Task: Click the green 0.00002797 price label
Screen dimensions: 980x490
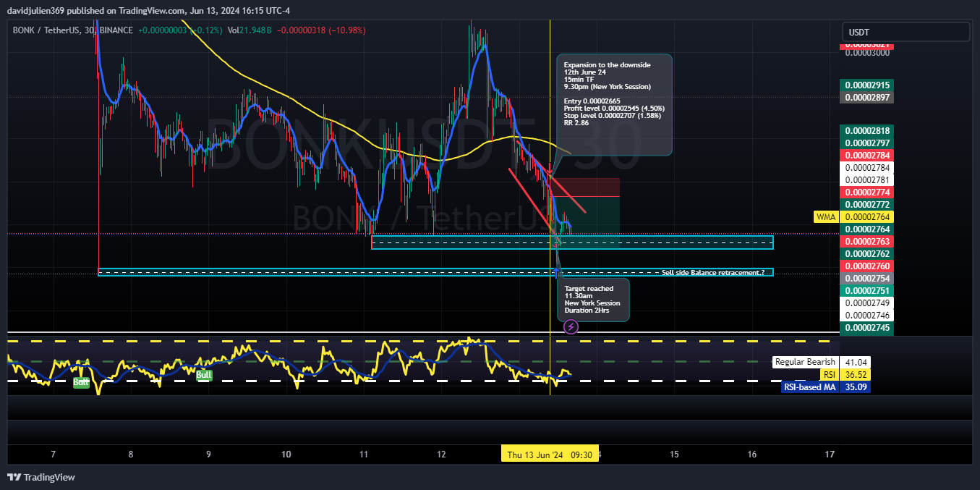Action: click(x=867, y=143)
